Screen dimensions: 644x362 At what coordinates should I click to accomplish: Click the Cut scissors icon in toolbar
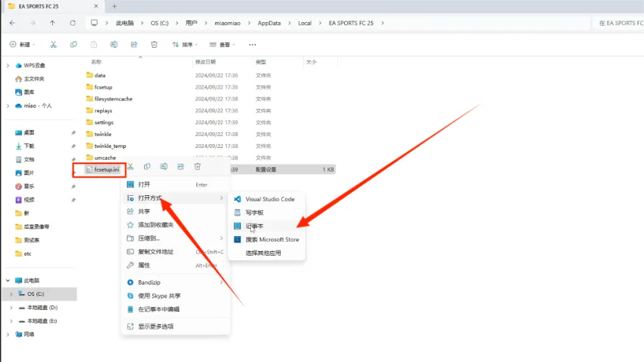coord(53,45)
